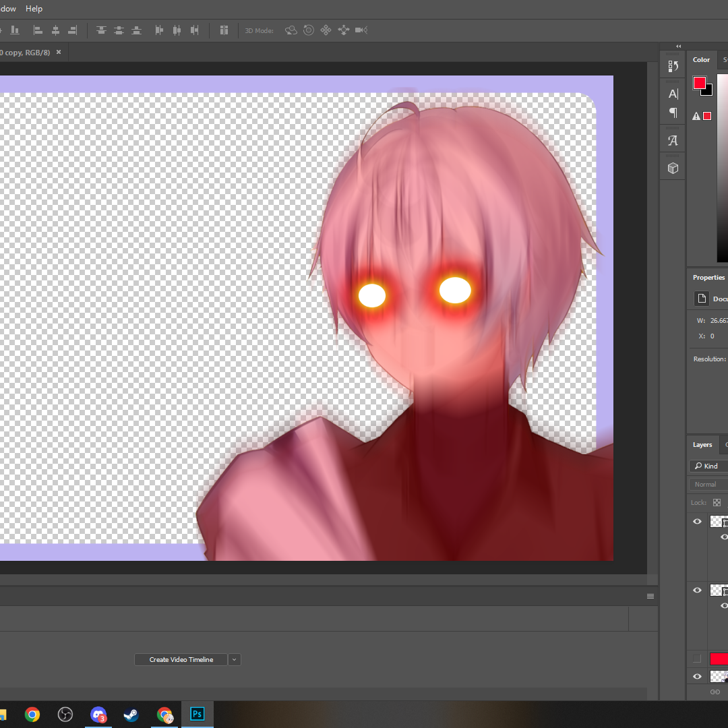The image size is (728, 728).
Task: Toggle visibility of the second layer group
Action: (x=697, y=590)
